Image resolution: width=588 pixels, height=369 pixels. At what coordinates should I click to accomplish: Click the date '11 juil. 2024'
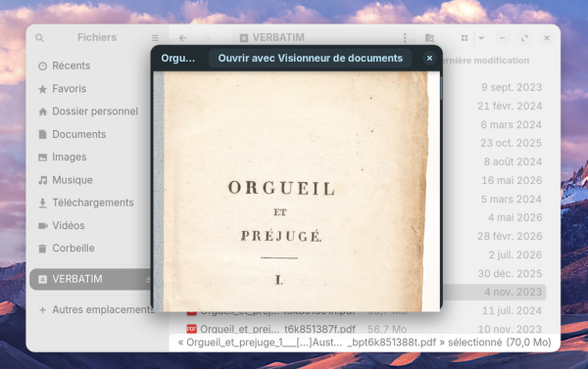coord(512,310)
